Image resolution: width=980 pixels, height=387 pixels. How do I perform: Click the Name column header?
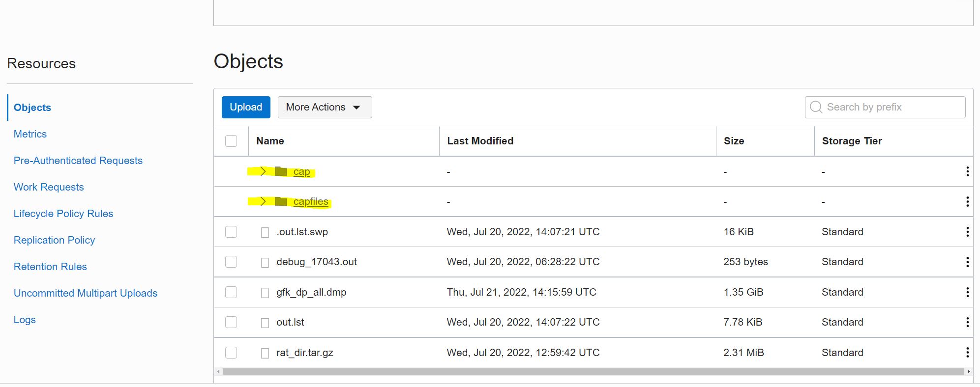pos(270,141)
